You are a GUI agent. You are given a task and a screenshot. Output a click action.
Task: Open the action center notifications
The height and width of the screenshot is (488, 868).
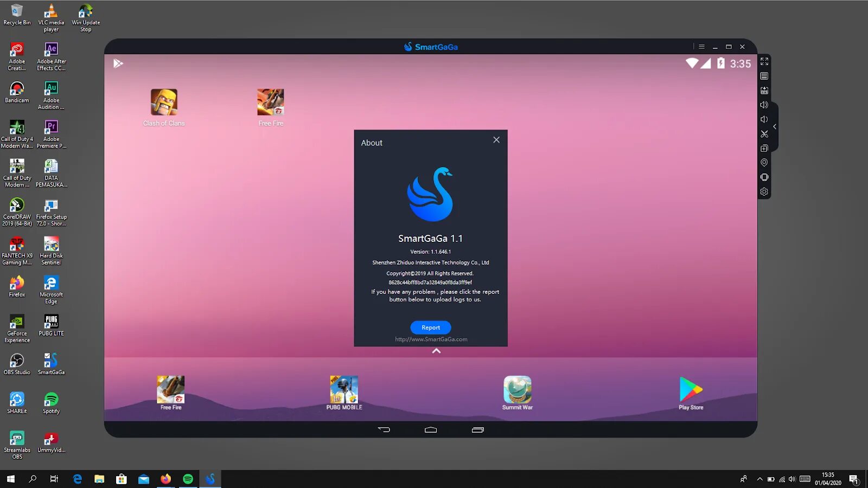coord(854,479)
